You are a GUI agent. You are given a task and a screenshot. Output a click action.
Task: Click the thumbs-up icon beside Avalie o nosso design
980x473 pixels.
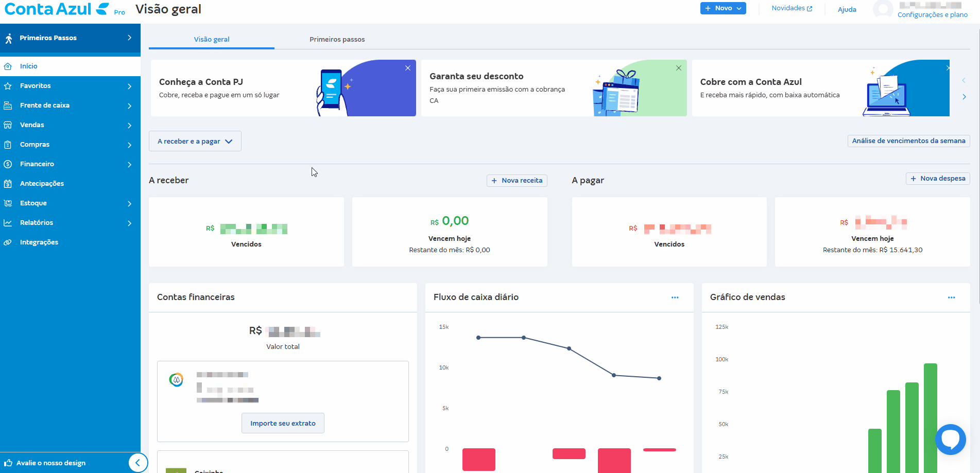8,463
